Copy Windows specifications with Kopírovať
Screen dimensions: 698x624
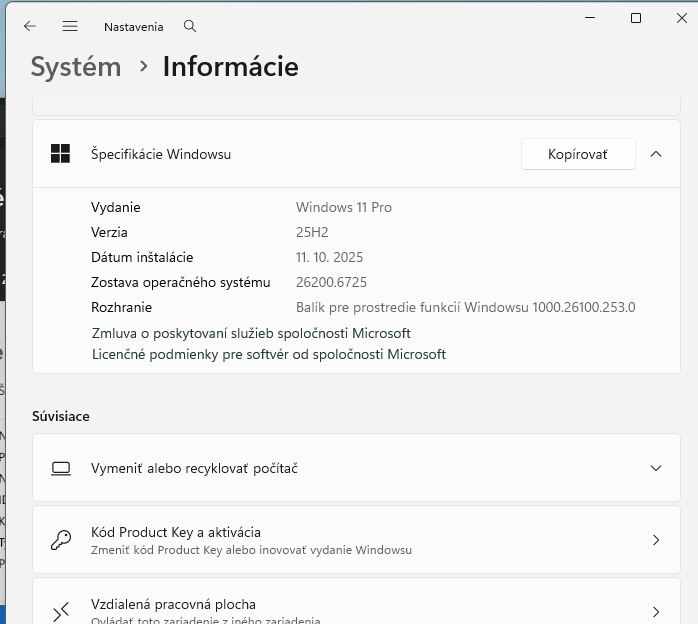578,154
